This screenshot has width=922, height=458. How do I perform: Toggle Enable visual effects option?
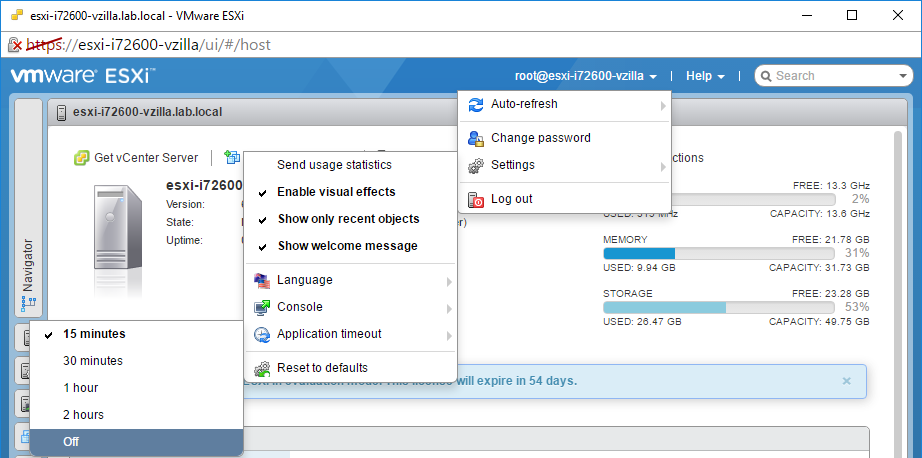(x=350, y=192)
